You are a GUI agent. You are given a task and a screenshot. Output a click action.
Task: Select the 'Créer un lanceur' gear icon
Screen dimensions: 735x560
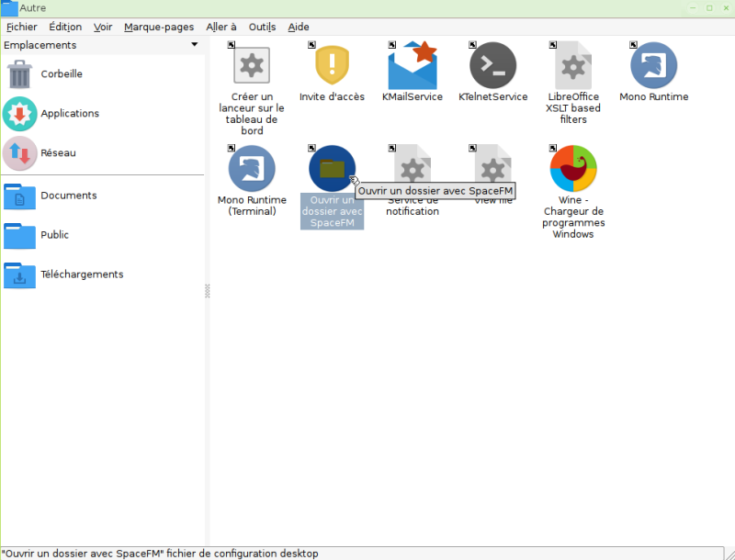point(252,65)
